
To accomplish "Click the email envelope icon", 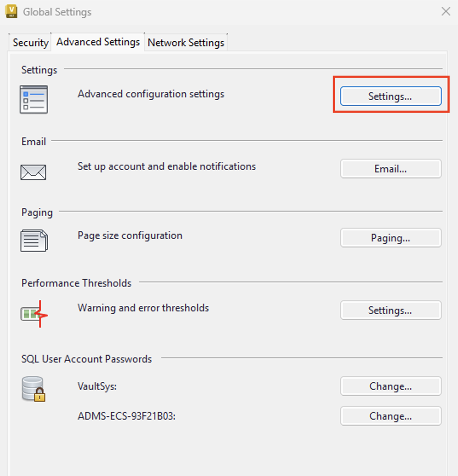I will point(33,172).
